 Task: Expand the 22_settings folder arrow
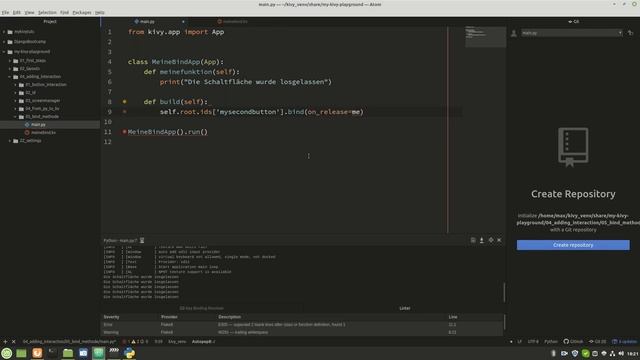point(10,140)
